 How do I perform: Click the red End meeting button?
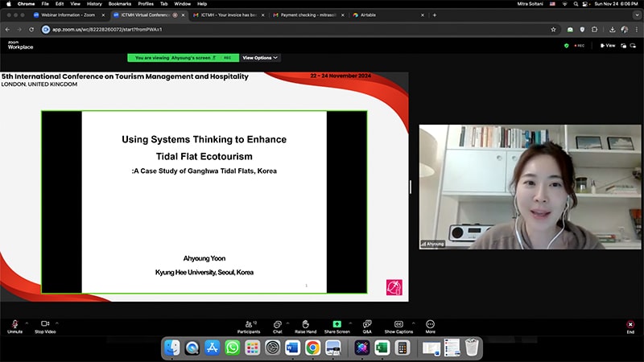pos(630,324)
